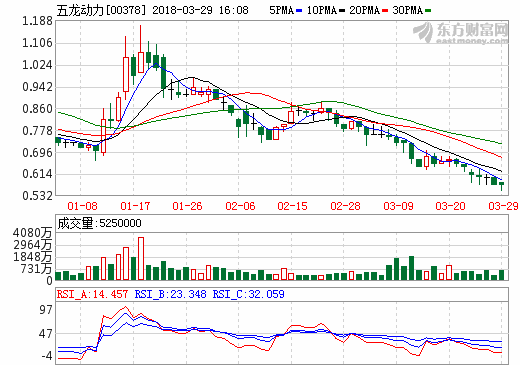Image resolution: width=520 pixels, height=365 pixels.
Task: Click the 02-15 date label
Action: pyautogui.click(x=292, y=206)
